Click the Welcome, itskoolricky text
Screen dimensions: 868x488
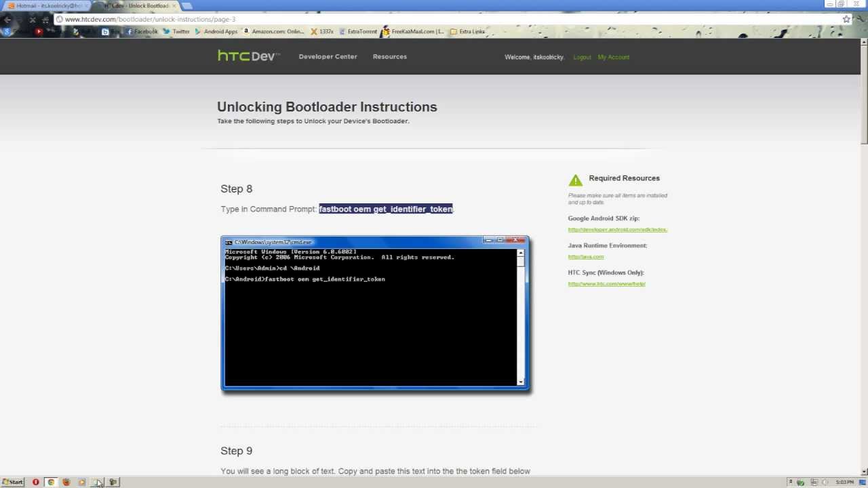point(534,57)
